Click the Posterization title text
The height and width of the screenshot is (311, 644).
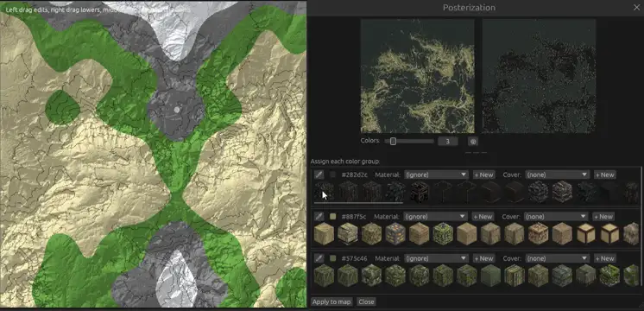pos(469,8)
